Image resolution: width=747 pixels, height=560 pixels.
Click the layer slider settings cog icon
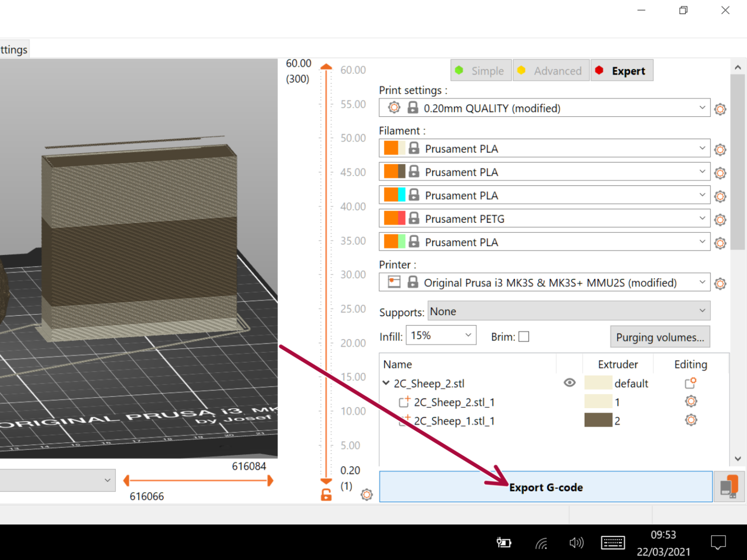point(367,495)
